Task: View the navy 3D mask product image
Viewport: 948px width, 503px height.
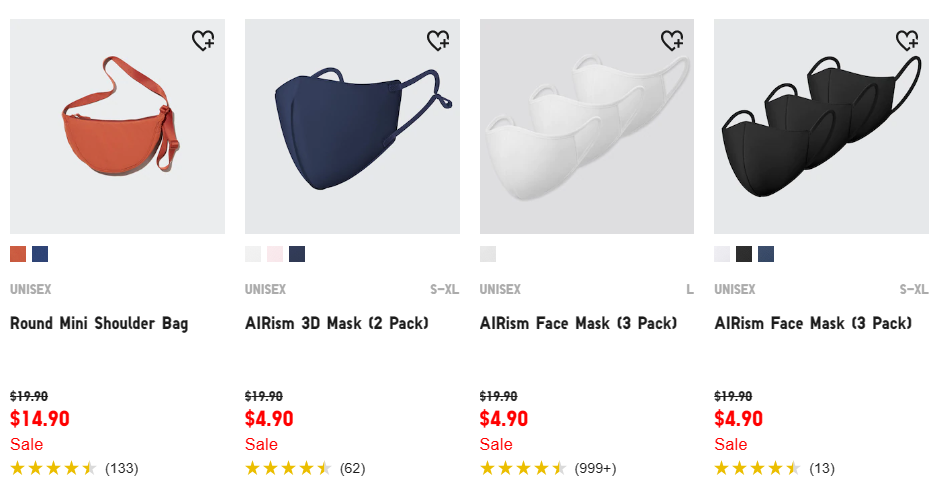Action: click(x=352, y=126)
